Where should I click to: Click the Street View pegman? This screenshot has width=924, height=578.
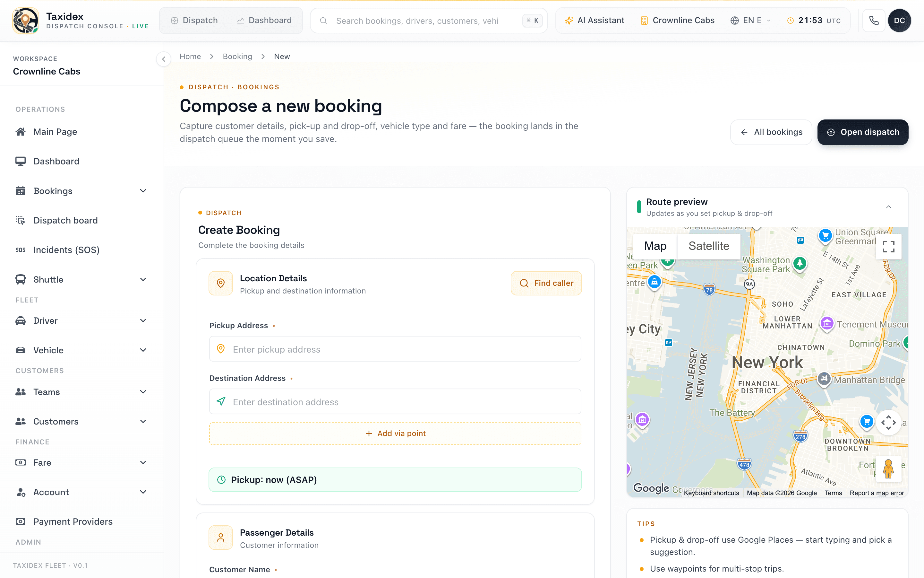tap(888, 469)
